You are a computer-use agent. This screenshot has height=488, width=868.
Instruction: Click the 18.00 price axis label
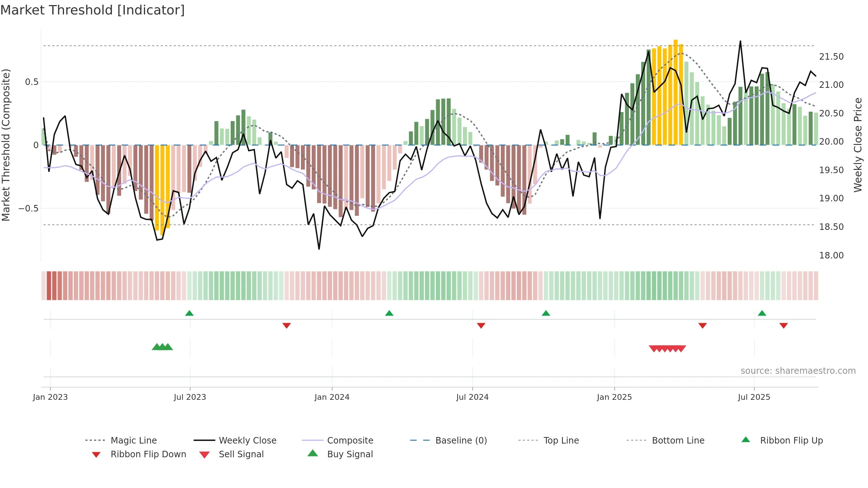[x=831, y=256]
